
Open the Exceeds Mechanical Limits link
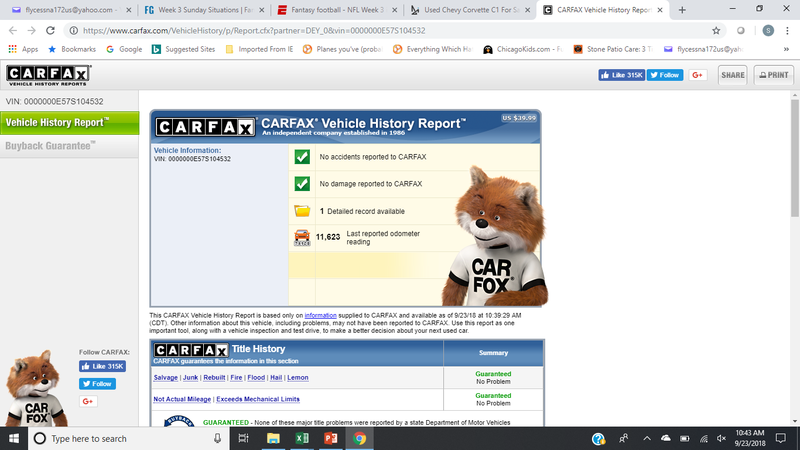coord(258,399)
